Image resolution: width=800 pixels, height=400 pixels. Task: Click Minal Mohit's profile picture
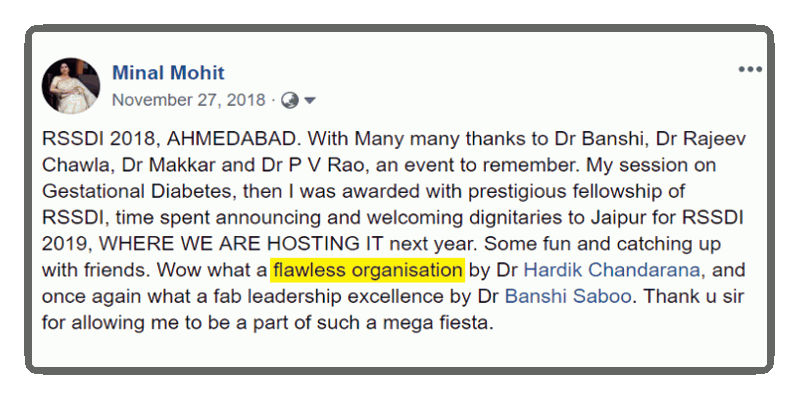click(x=70, y=84)
